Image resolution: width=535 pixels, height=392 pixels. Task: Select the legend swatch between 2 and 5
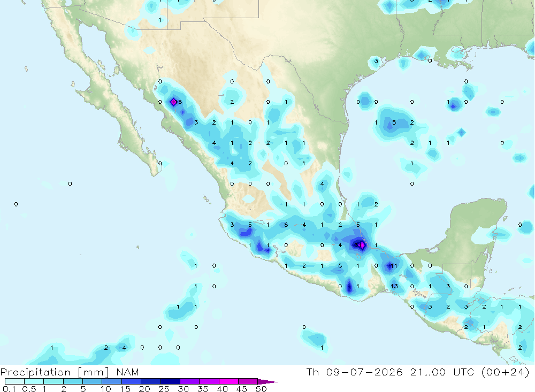[x=73, y=381]
